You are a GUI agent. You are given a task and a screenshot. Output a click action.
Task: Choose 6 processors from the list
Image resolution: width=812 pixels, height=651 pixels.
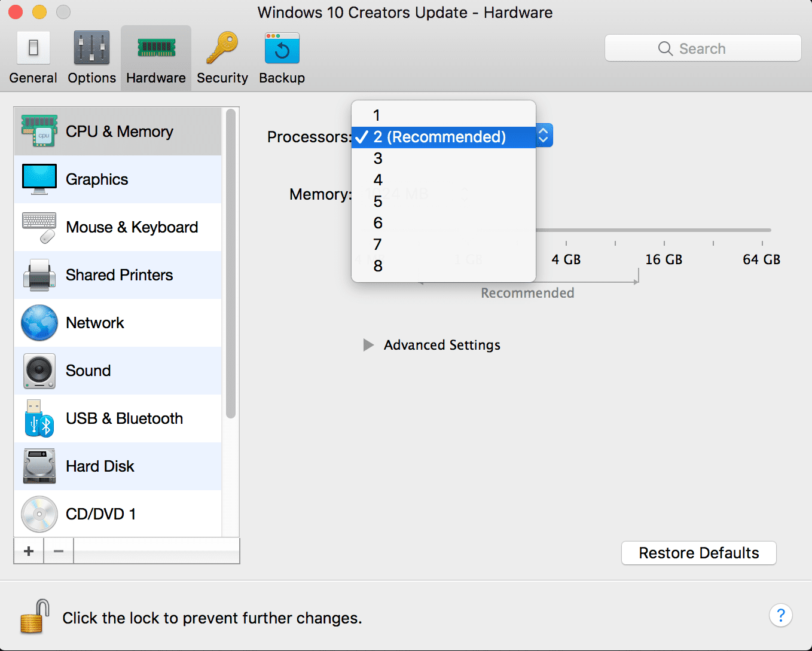[444, 223]
